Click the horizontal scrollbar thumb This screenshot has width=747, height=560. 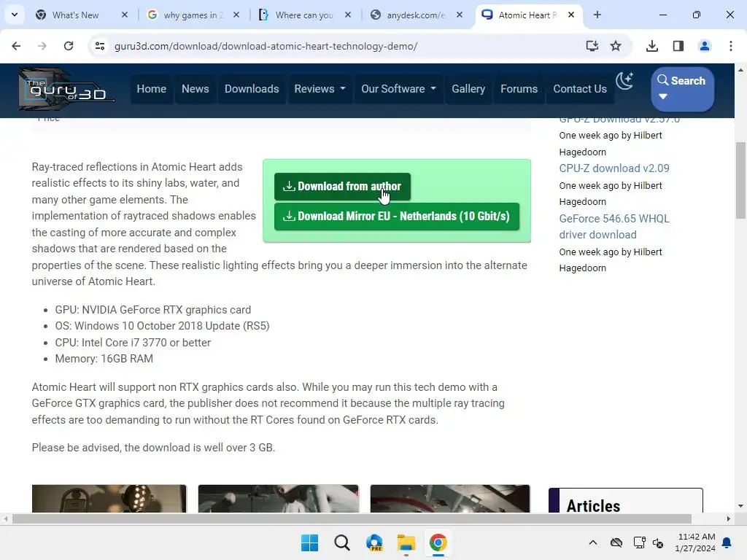coord(352,518)
